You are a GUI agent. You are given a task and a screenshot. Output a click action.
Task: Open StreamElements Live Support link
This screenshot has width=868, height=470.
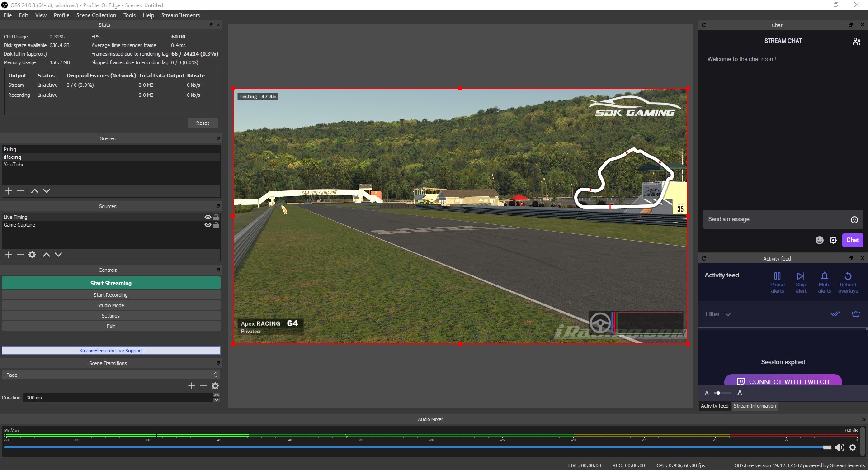tap(111, 351)
